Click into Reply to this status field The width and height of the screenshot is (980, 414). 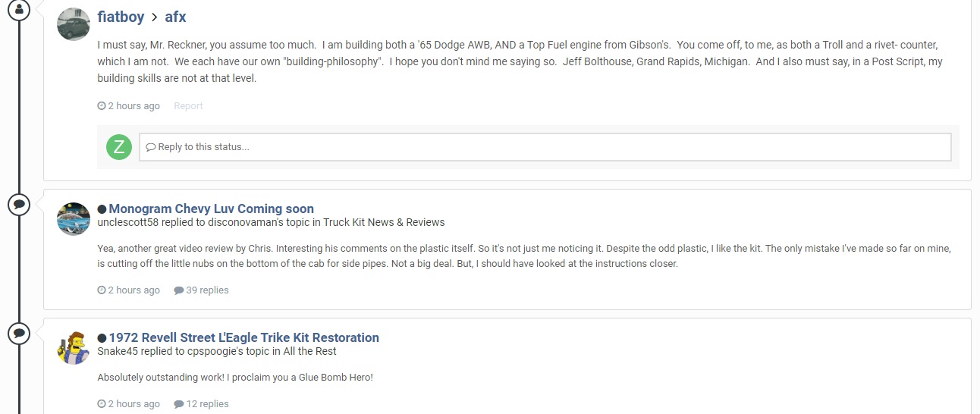click(545, 147)
